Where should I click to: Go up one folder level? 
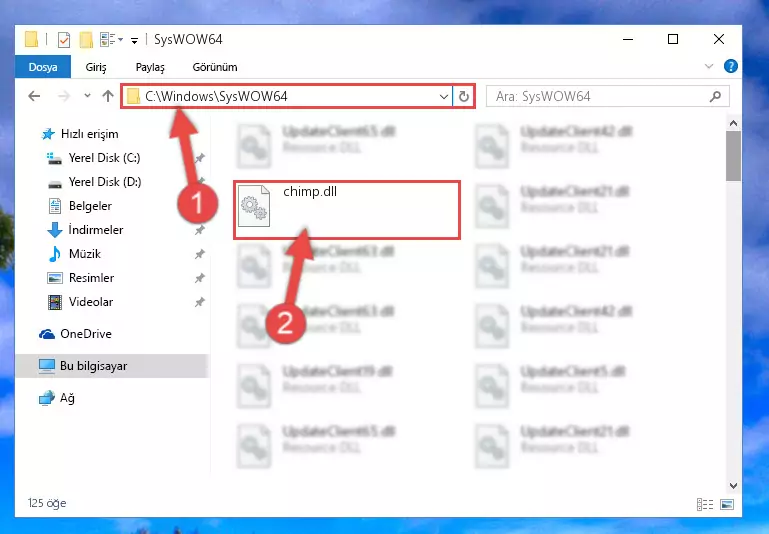click(108, 96)
